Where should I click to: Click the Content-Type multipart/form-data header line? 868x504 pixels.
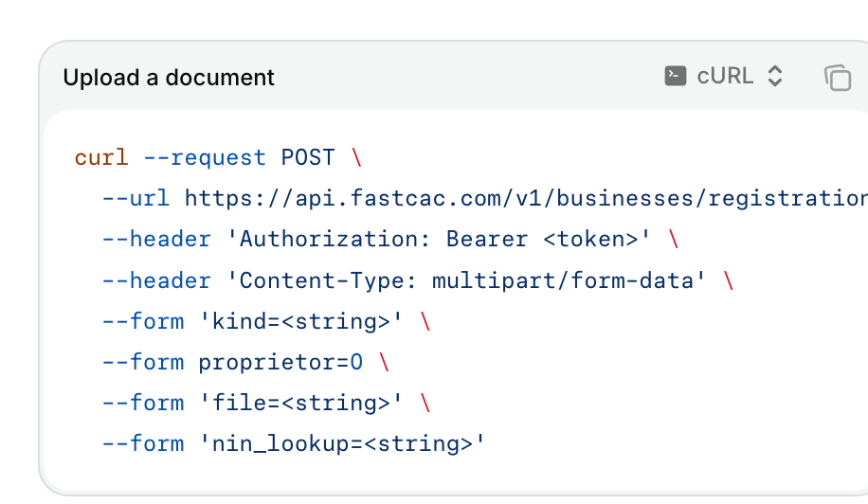coord(418,280)
